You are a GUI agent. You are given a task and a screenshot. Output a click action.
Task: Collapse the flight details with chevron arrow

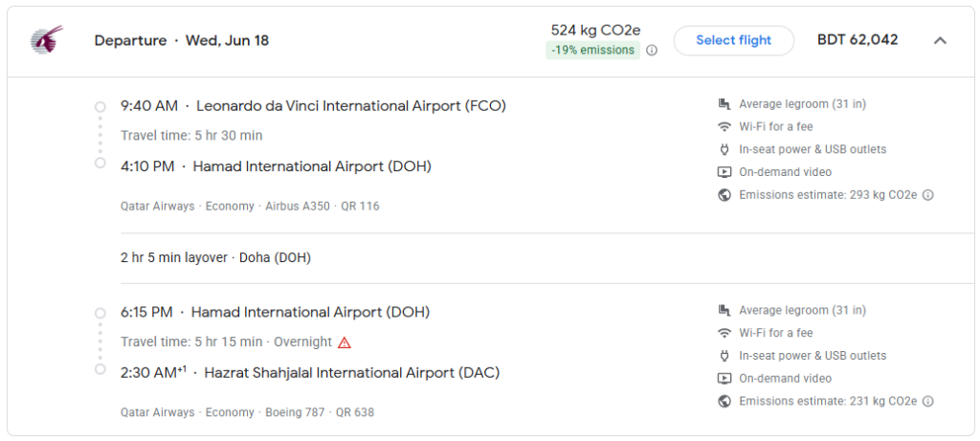(x=940, y=40)
